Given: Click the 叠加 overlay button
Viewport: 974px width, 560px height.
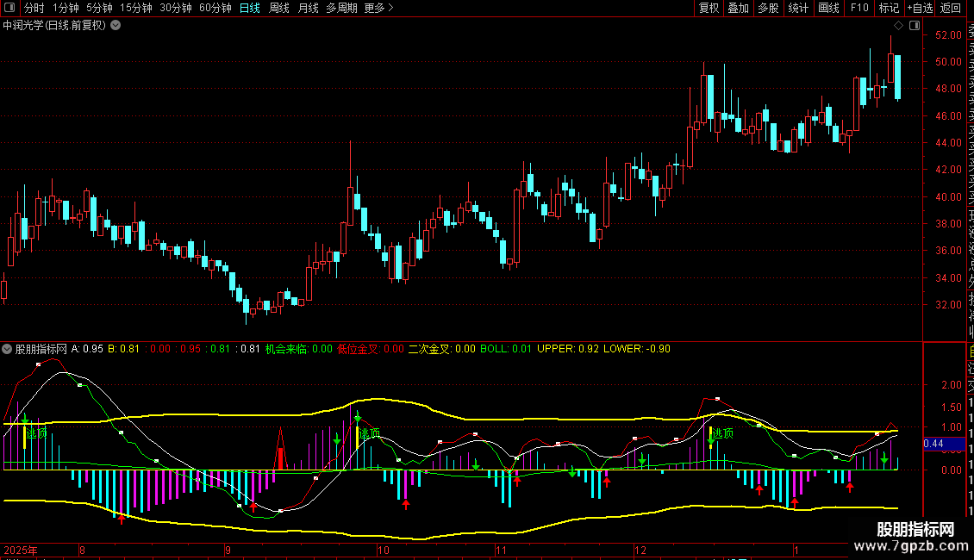Looking at the screenshot, I should 739,8.
